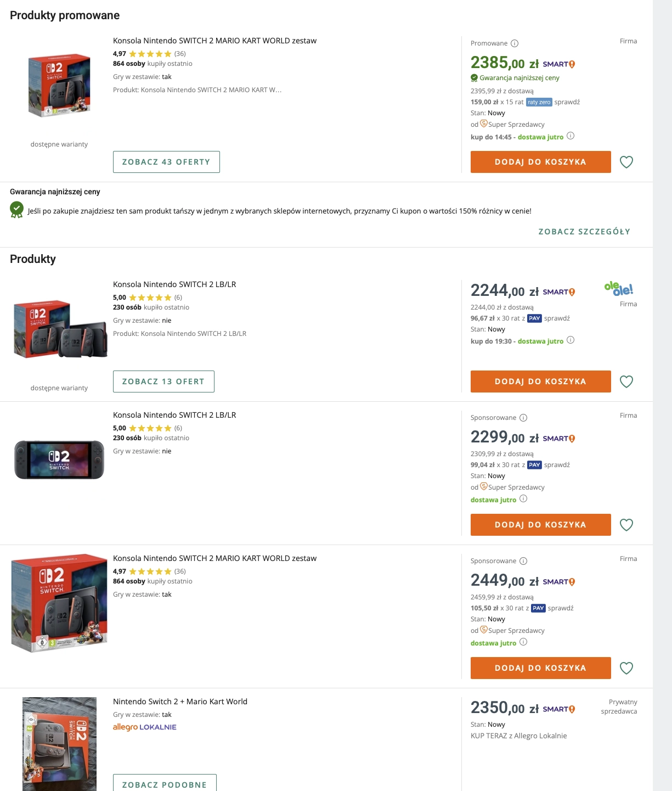Open delivery info icon for 2449 zł offer

coord(523,642)
